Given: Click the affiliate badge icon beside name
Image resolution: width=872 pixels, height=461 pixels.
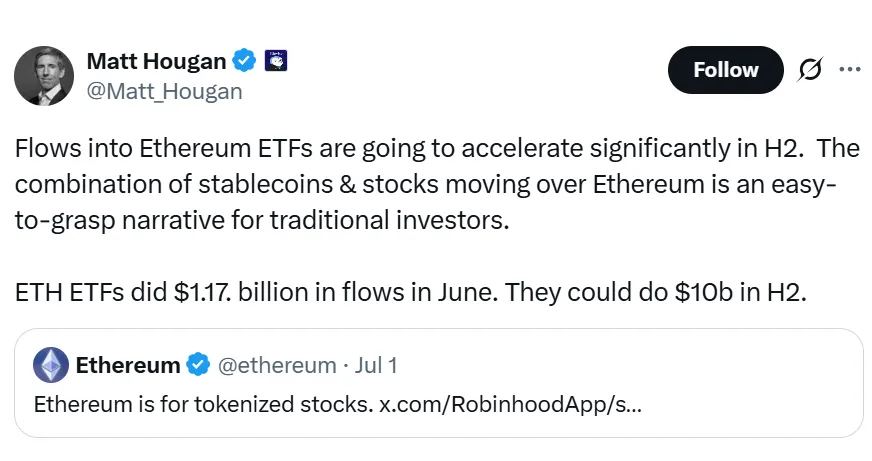Looking at the screenshot, I should click(x=275, y=61).
